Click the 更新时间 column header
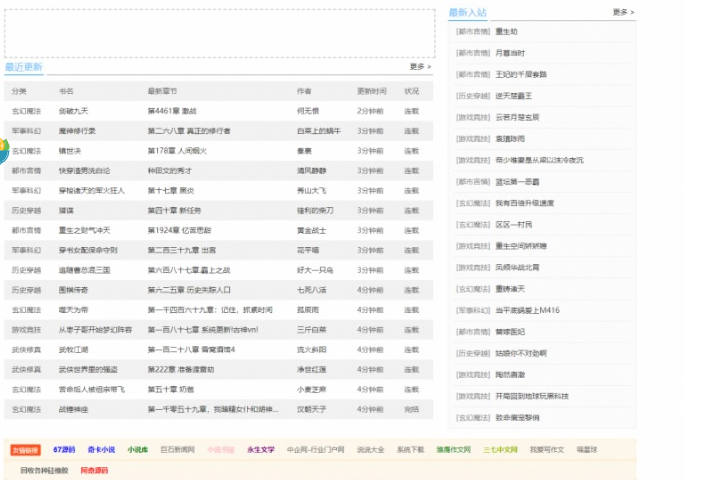The height and width of the screenshot is (480, 707). (x=372, y=91)
